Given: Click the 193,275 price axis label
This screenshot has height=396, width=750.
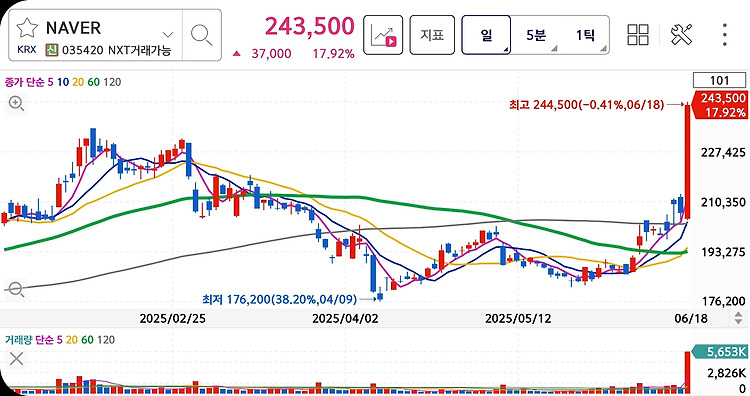Looking at the screenshot, I should pyautogui.click(x=723, y=252).
